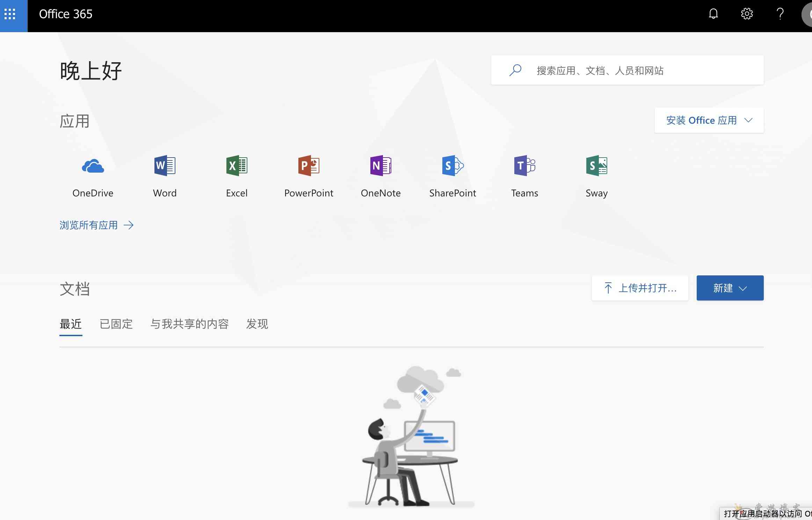Image resolution: width=812 pixels, height=520 pixels.
Task: Switch to the 已固定 tab
Action: 116,324
